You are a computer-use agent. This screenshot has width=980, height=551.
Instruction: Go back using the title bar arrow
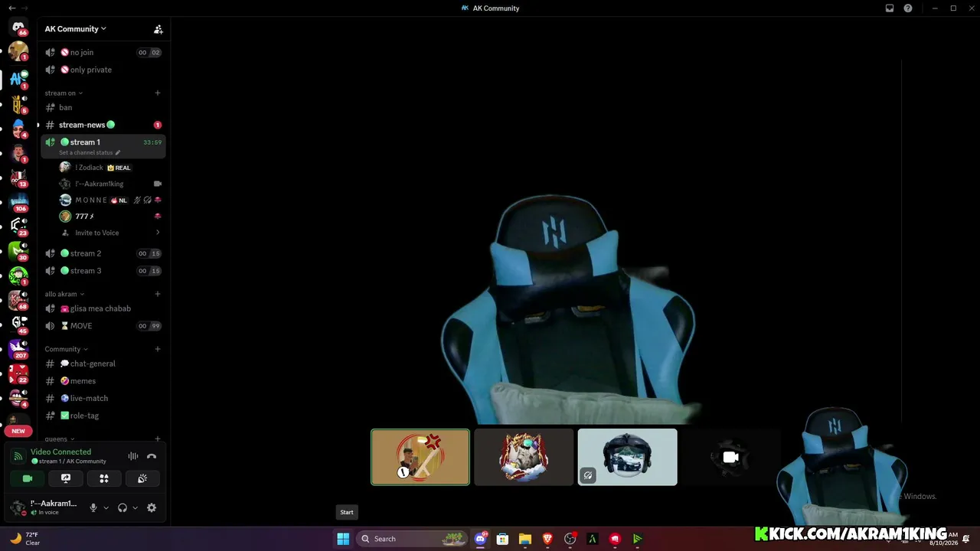[11, 8]
